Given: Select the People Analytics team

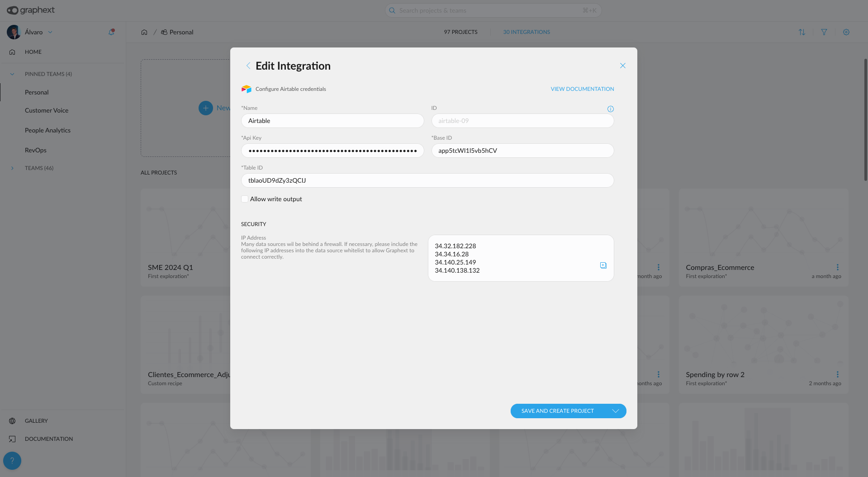Looking at the screenshot, I should (47, 130).
